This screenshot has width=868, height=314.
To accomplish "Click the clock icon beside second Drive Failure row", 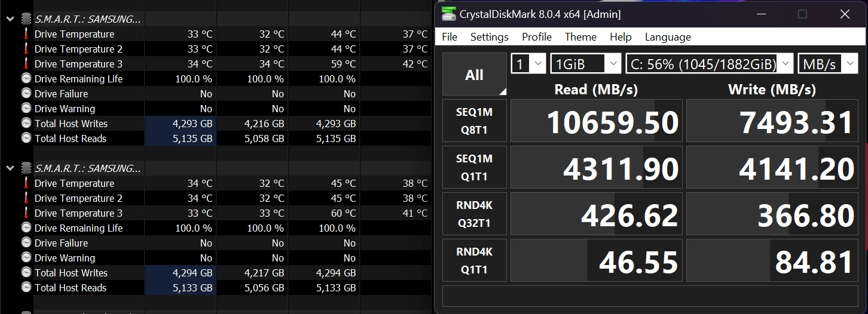I will tap(26, 243).
